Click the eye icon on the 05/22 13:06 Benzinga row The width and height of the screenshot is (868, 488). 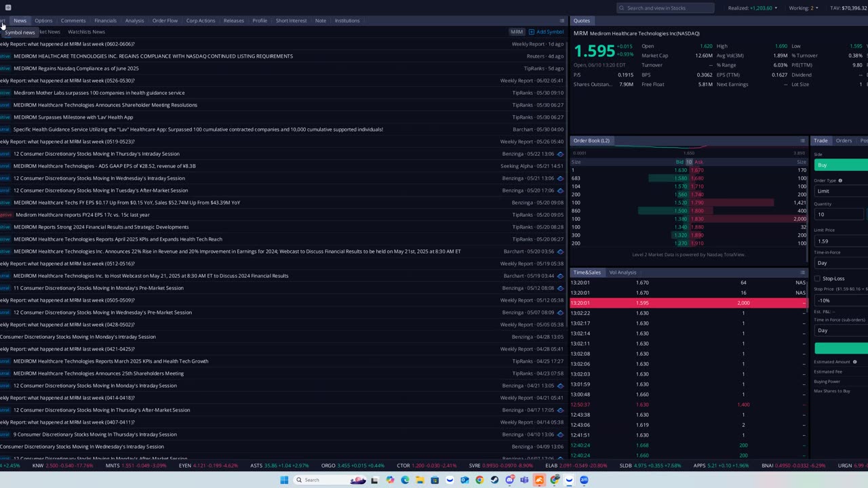click(x=560, y=154)
